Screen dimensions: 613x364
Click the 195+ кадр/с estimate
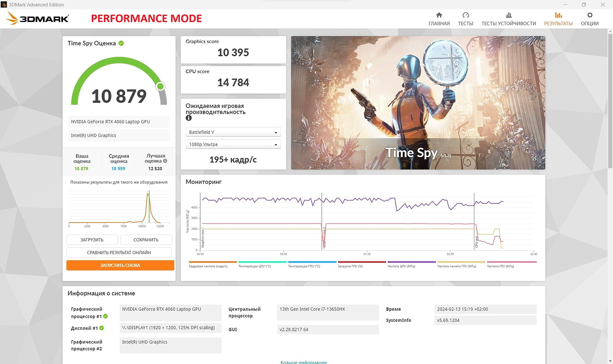pyautogui.click(x=233, y=160)
